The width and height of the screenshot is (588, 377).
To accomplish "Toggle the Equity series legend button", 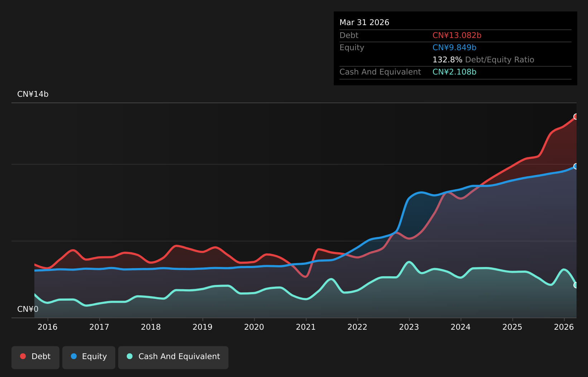I will point(89,357).
